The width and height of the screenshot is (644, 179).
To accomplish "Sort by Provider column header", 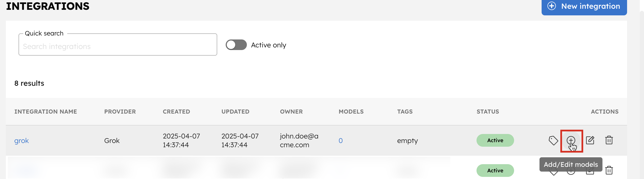I will [120, 112].
